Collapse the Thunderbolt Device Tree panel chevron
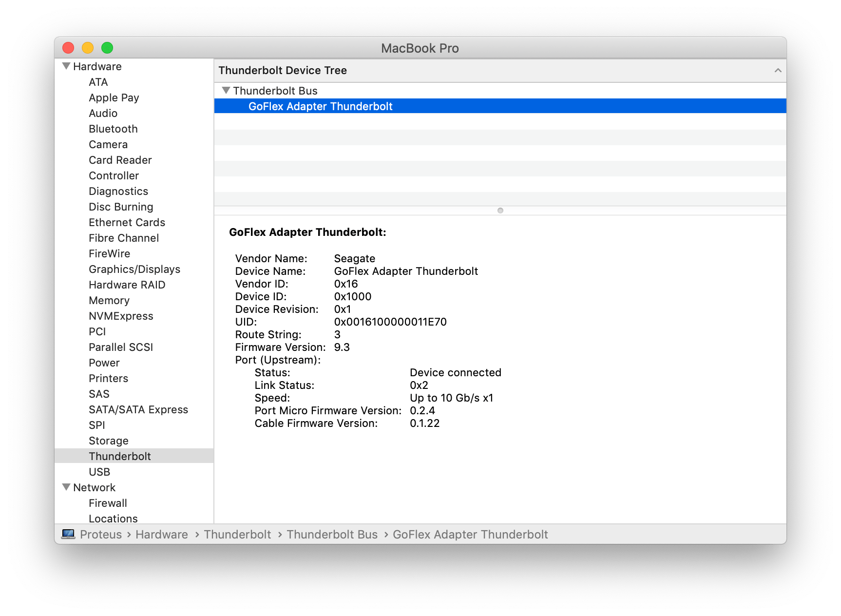Viewport: 841px width, 616px height. coord(778,70)
